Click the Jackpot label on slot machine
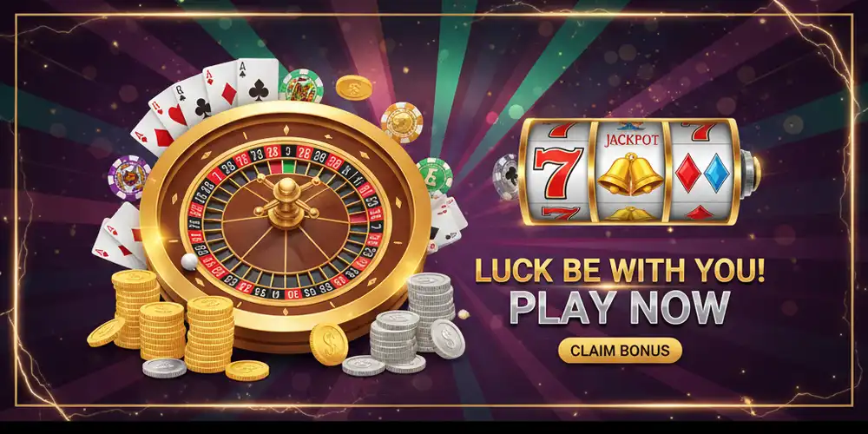This screenshot has width=868, height=434. (631, 140)
